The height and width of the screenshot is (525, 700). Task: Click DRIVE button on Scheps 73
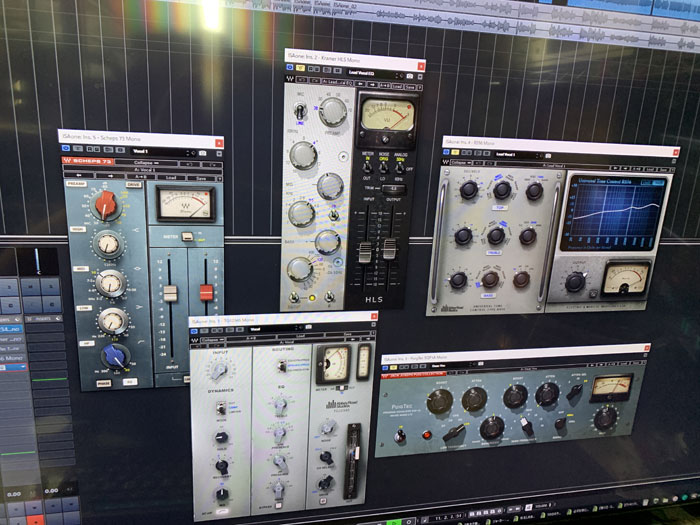click(133, 184)
